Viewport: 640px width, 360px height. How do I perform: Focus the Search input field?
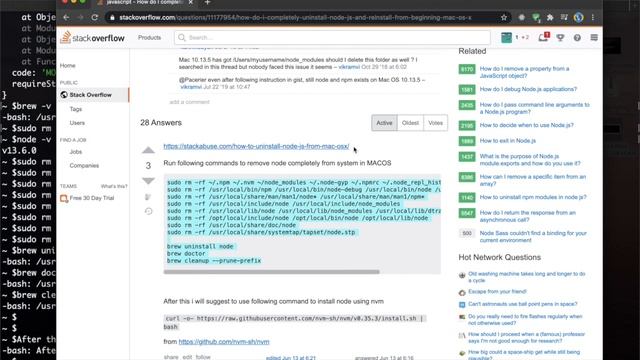pyautogui.click(x=332, y=38)
